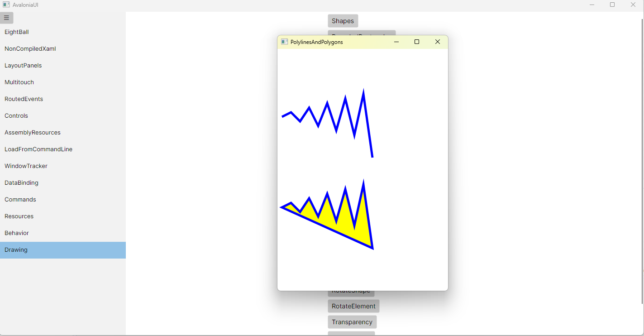Open NonCompiledXaml sidebar item
Image resolution: width=644 pixels, height=336 pixels.
pyautogui.click(x=63, y=49)
